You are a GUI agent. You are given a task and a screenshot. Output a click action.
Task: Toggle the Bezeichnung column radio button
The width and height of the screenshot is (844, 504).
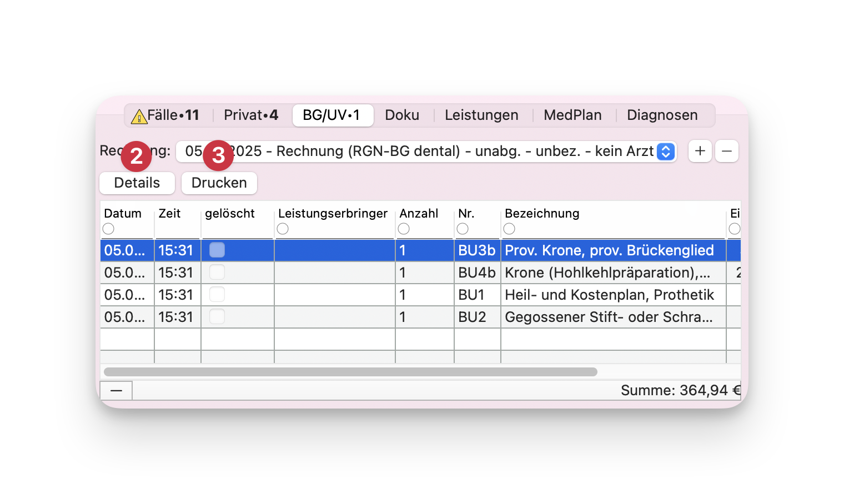tap(509, 229)
